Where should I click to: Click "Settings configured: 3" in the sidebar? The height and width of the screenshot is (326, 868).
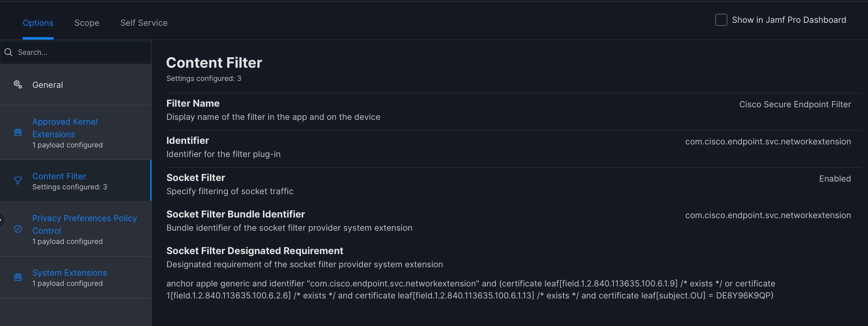70,187
